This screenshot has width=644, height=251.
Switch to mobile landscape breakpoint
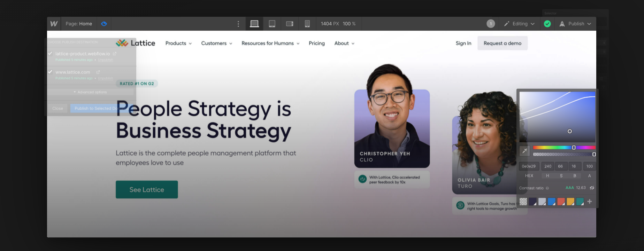tap(290, 24)
